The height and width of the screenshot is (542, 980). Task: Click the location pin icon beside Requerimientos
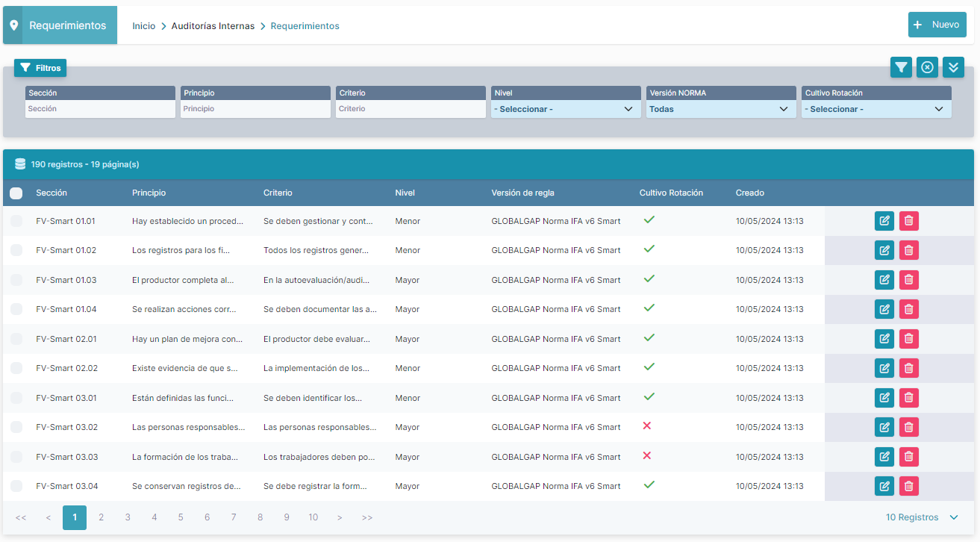point(13,25)
